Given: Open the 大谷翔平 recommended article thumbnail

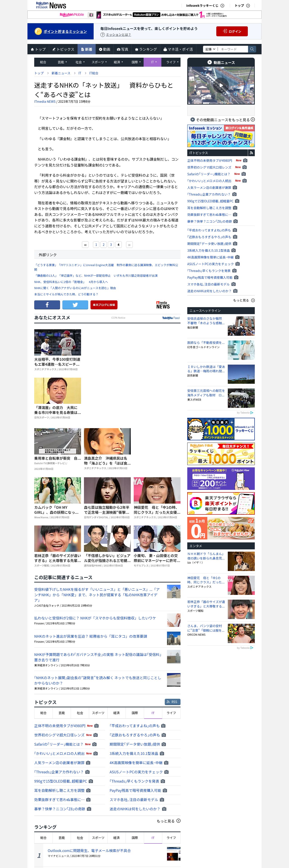Looking at the screenshot, I should [58, 342].
